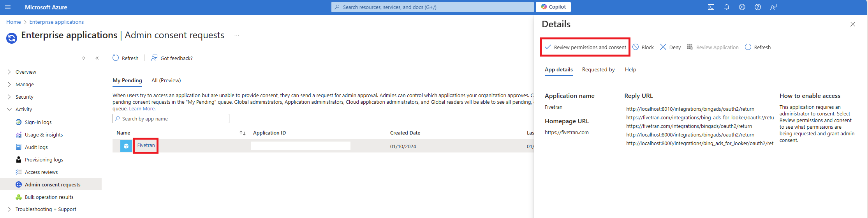
Task: Switch to the All (Preview) tab
Action: pos(166,81)
